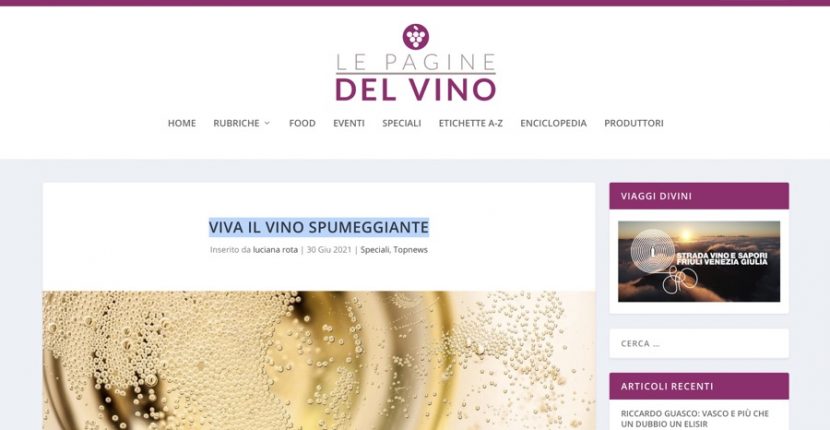This screenshot has height=430, width=830.
Task: Click the sparkling wine bubbles featured image
Action: point(319,360)
